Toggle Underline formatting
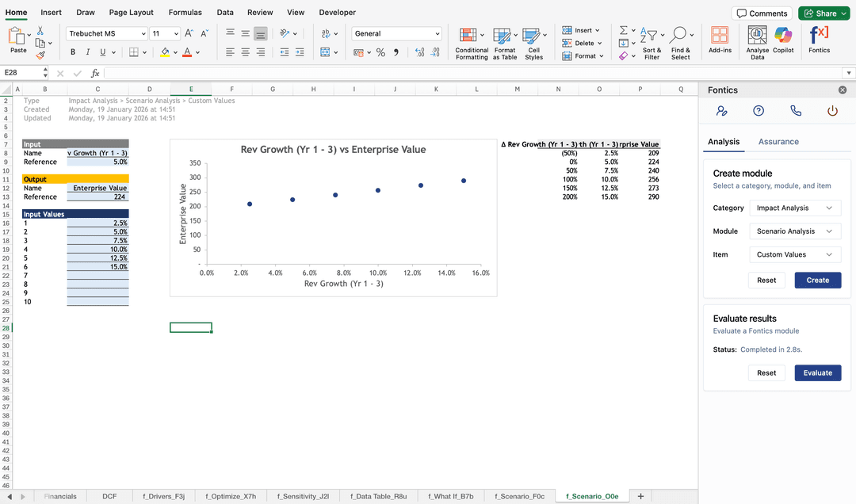 (x=102, y=52)
